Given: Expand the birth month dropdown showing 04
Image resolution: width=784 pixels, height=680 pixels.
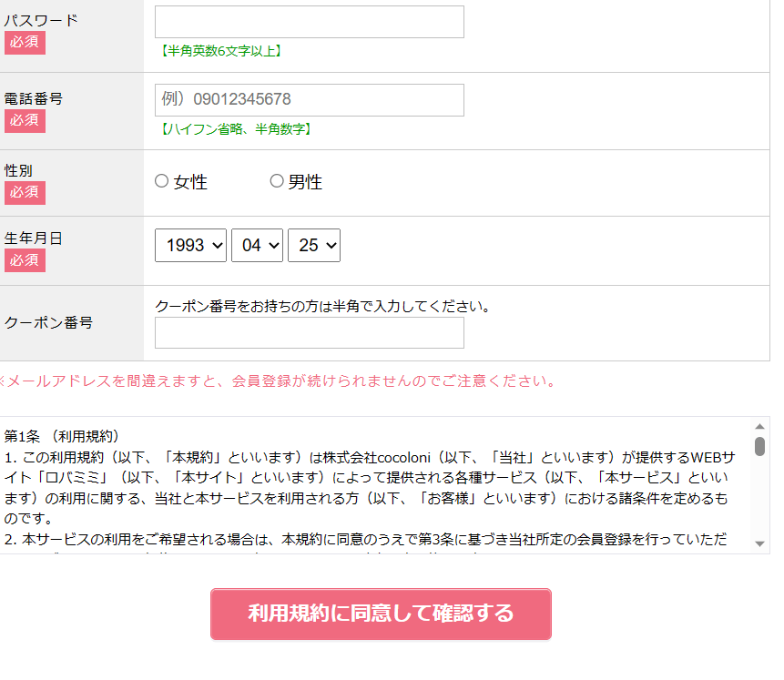Looking at the screenshot, I should 257,246.
